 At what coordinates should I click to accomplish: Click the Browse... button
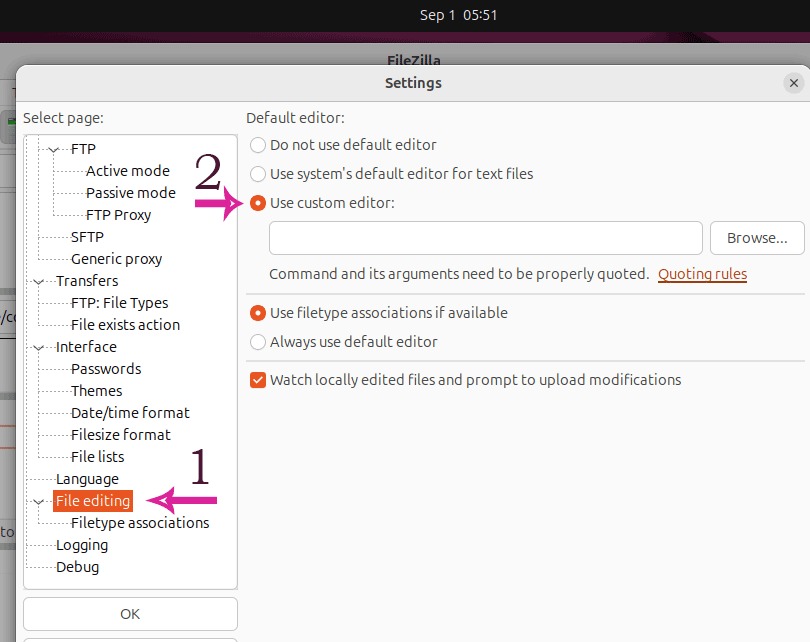[x=757, y=238]
